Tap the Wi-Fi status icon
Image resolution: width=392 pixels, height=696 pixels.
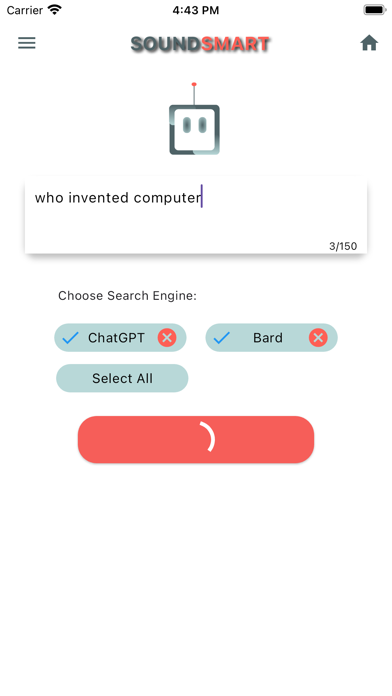click(55, 10)
